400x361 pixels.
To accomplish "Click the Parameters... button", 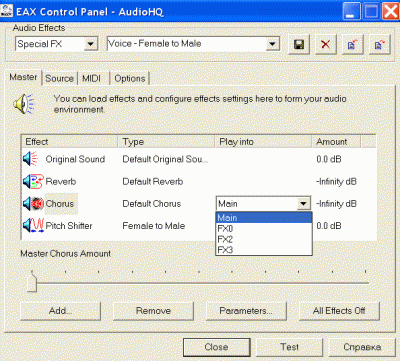I will click(246, 311).
